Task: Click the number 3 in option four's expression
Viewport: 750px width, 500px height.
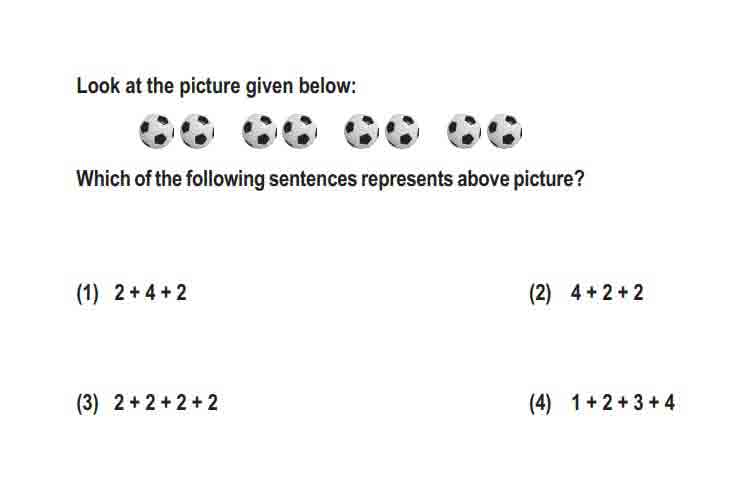Action: (x=639, y=402)
